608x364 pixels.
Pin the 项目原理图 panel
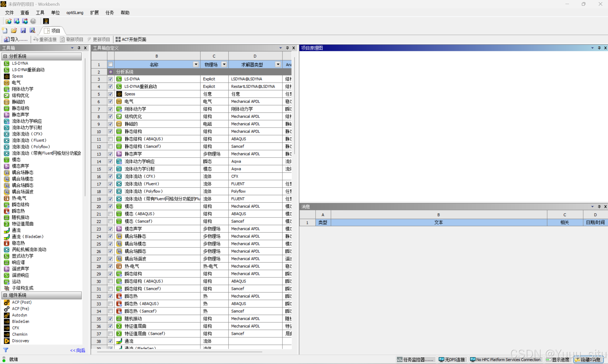pos(599,48)
